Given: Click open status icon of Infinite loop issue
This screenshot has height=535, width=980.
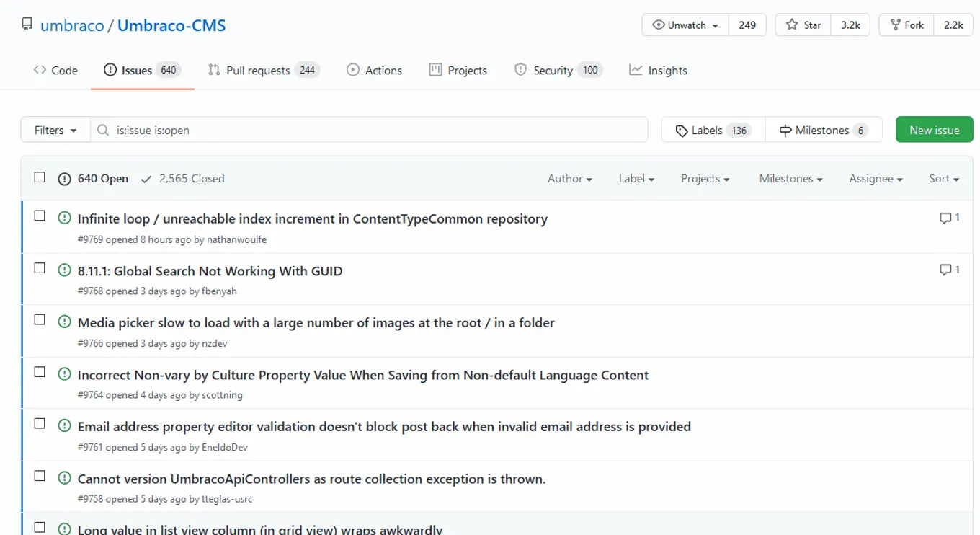Looking at the screenshot, I should pyautogui.click(x=65, y=218).
